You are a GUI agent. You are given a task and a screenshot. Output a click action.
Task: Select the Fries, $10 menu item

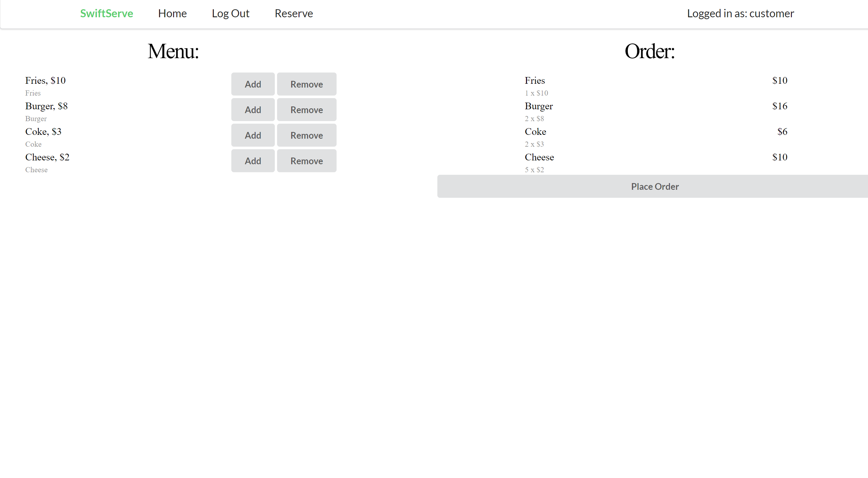[45, 81]
